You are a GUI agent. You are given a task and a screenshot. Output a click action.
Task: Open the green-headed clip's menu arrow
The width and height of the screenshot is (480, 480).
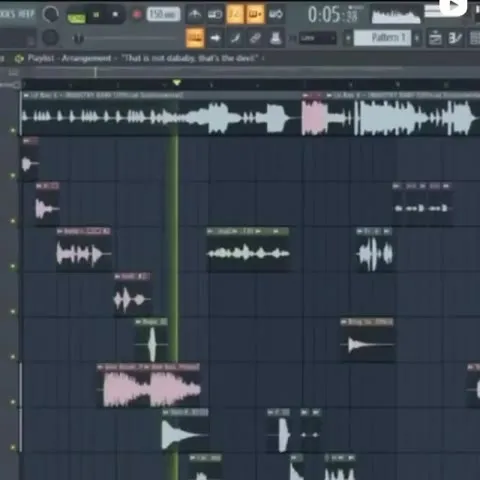tap(210, 231)
